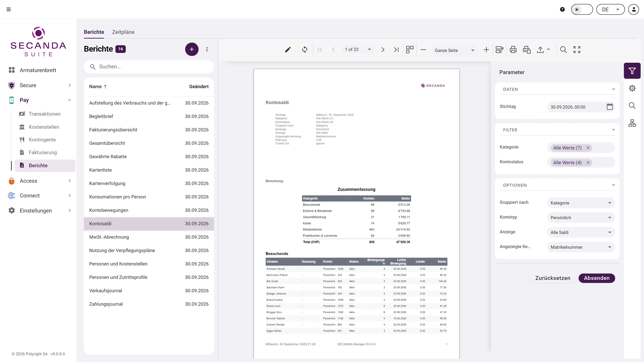Refresh the report with the reload icon
The width and height of the screenshot is (644, 362).
pyautogui.click(x=305, y=50)
